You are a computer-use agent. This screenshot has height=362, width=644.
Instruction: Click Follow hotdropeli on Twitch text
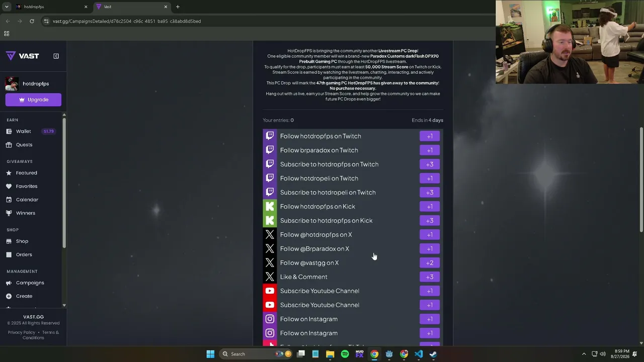(319, 178)
